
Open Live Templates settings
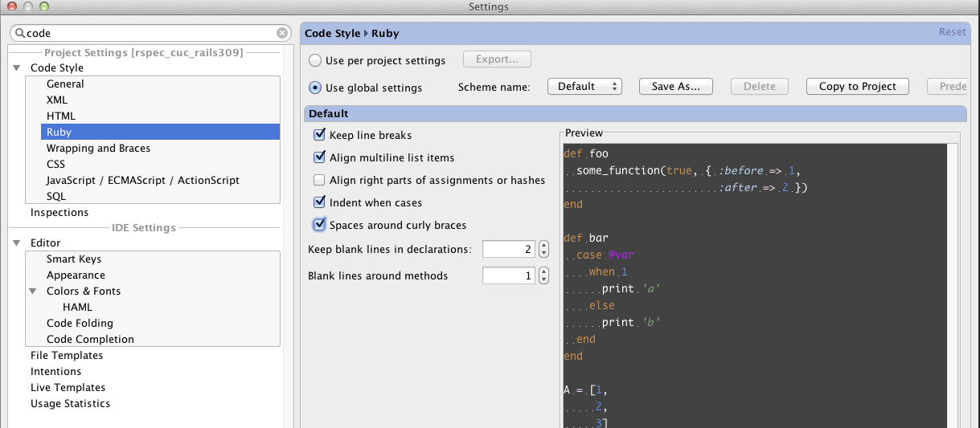pyautogui.click(x=68, y=387)
